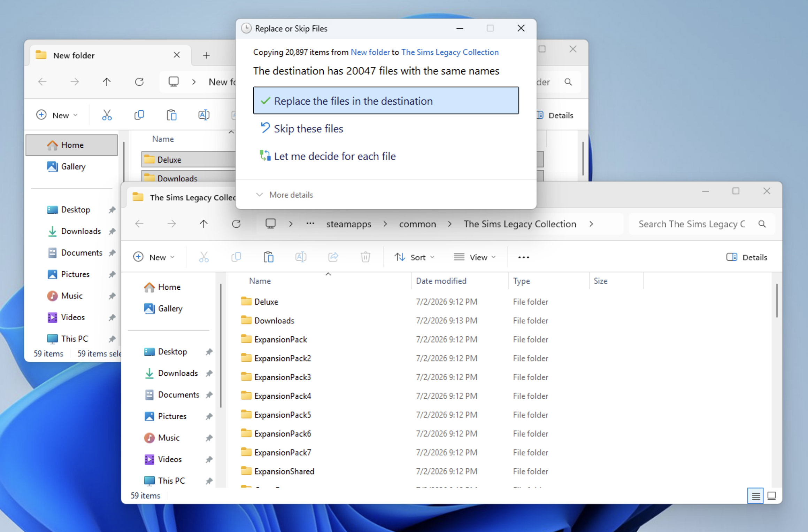The image size is (808, 532).
Task: Go back in New folder window
Action: 42,82
